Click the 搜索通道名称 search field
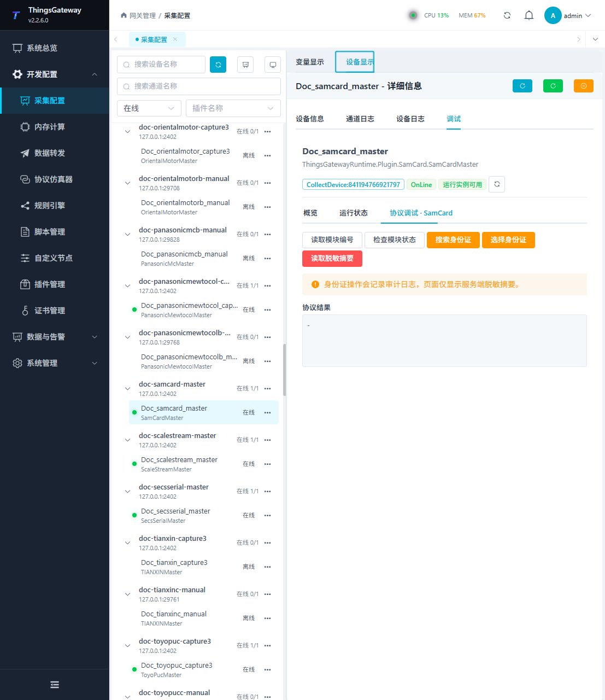Screen dimensions: 605x700 pyautogui.click(x=199, y=86)
